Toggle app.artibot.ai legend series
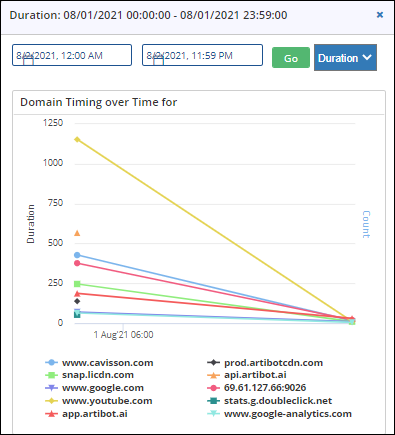This screenshot has width=395, height=435. click(x=86, y=414)
